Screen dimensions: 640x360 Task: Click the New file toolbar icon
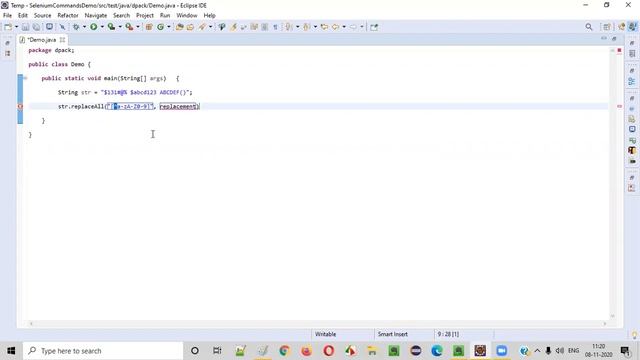8,27
